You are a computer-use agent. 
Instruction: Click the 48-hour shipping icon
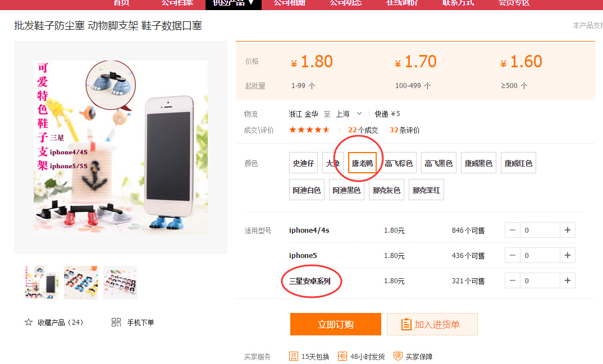pyautogui.click(x=342, y=356)
